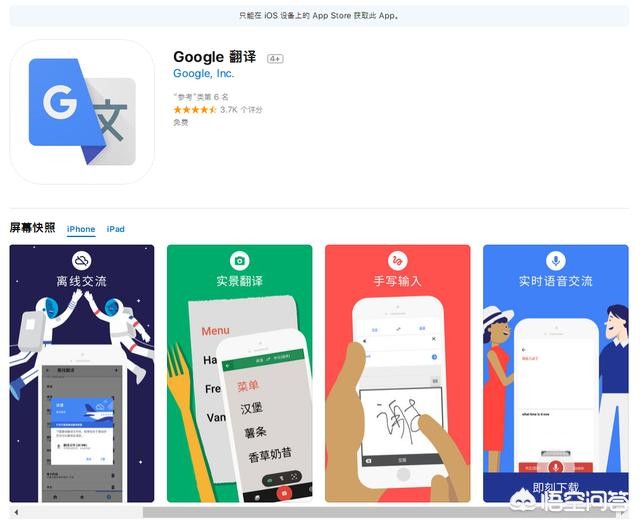This screenshot has width=640, height=524.
Task: Click the scroll-left arrow on the scrollbar
Action: 16,512
